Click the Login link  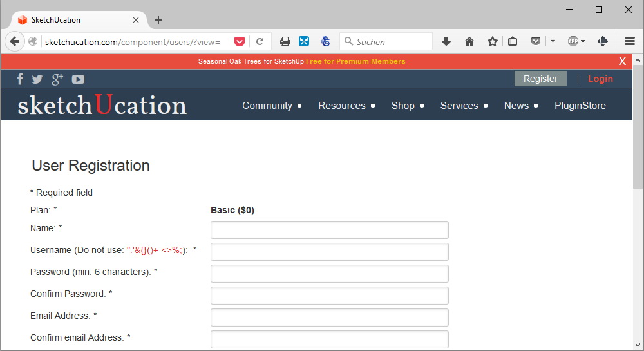coord(600,79)
